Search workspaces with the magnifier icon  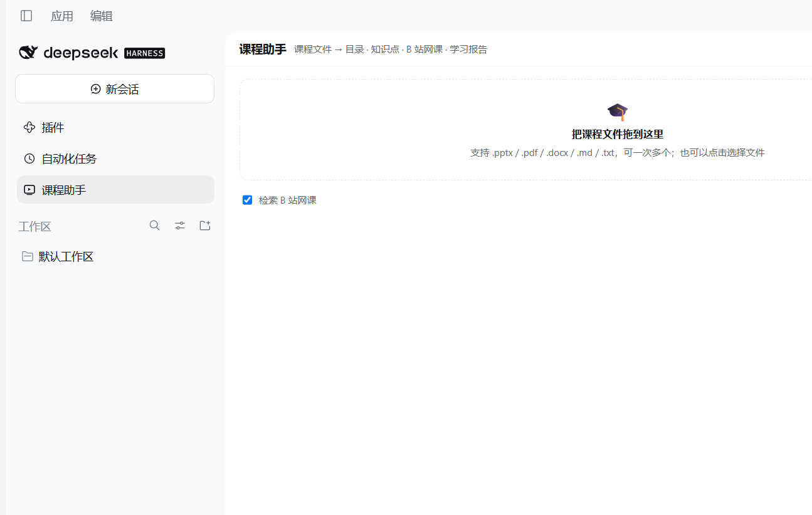pos(154,226)
